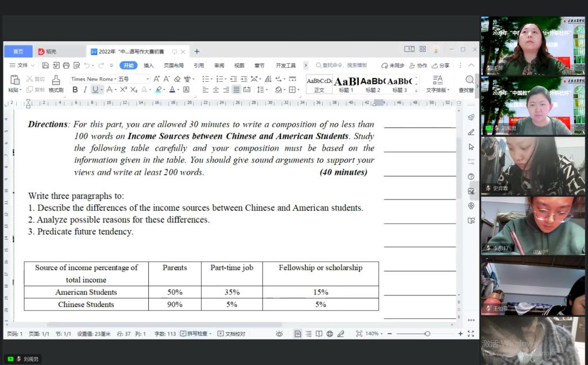Screen dimensions: 588x365
Task: Open the Times New Roman font dropdown
Action: pos(92,79)
